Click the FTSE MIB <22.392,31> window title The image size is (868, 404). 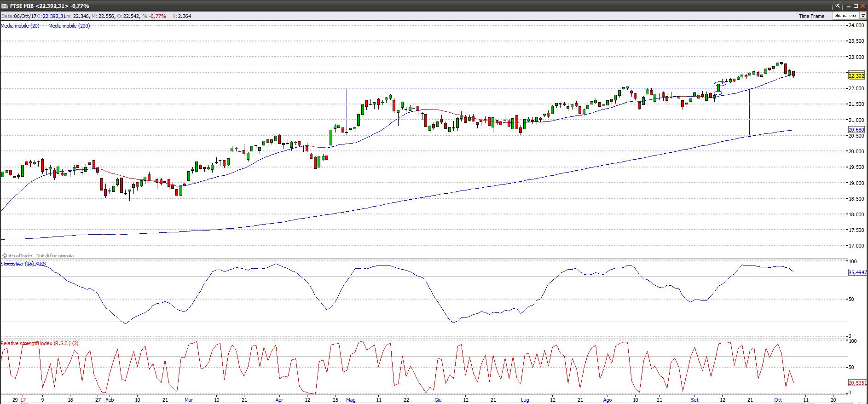(x=50, y=6)
